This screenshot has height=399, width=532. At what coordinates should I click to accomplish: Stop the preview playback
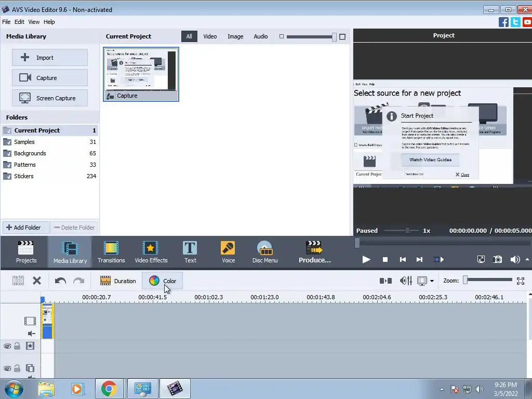(385, 260)
